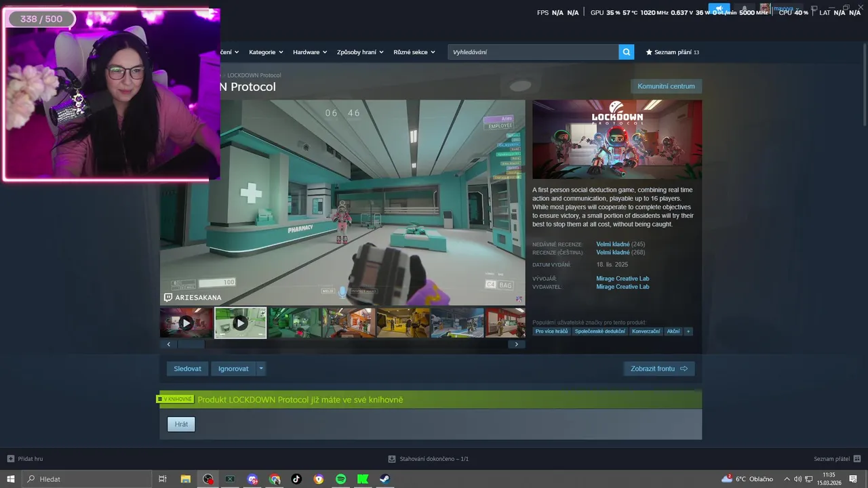The image size is (868, 488).
Task: Select the green corridor screenshot thumbnail
Action: pyautogui.click(x=294, y=323)
